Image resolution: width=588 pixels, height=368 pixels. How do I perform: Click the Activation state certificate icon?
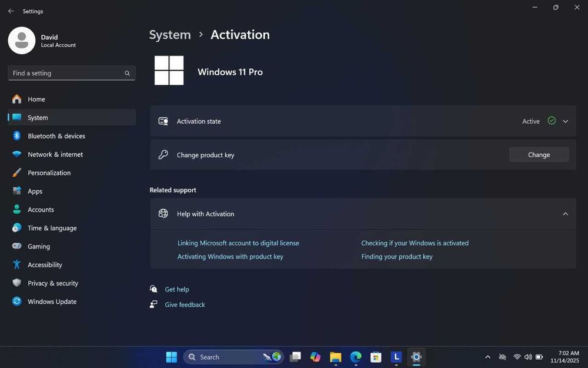[163, 121]
